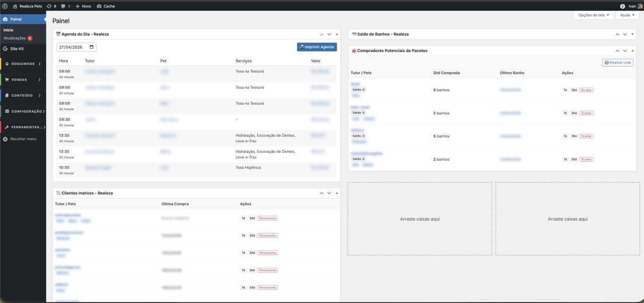
Task: Click the agenda date input field
Action: (x=72, y=47)
